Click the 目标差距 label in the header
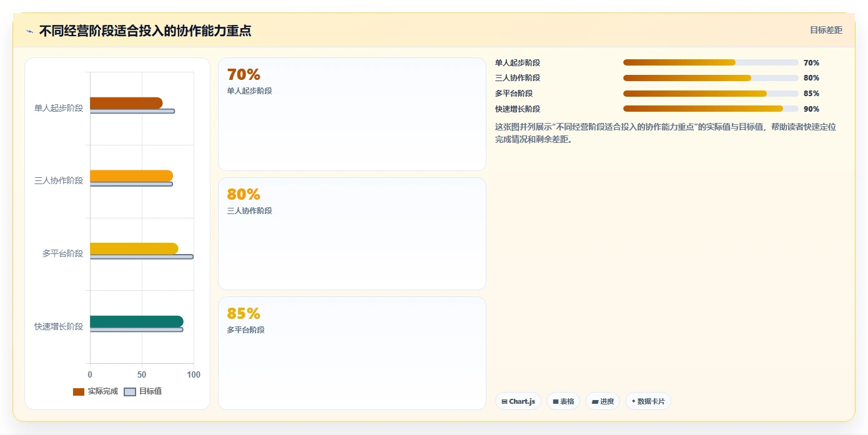The height and width of the screenshot is (435, 868). (x=826, y=30)
